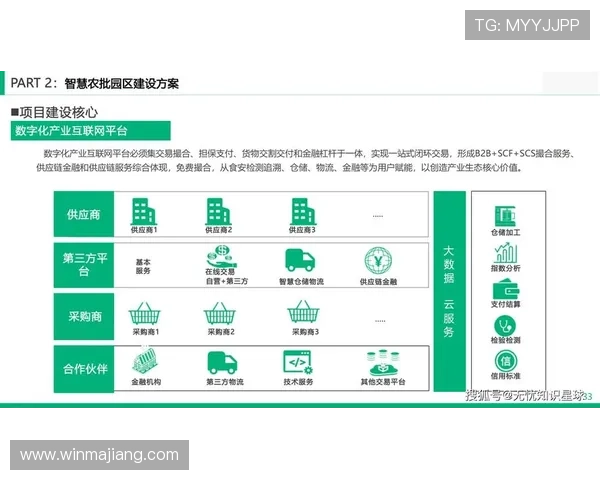The height and width of the screenshot is (480, 600).
Task: Click the 数字化产业互联网平台 green banner
Action: click(x=91, y=131)
